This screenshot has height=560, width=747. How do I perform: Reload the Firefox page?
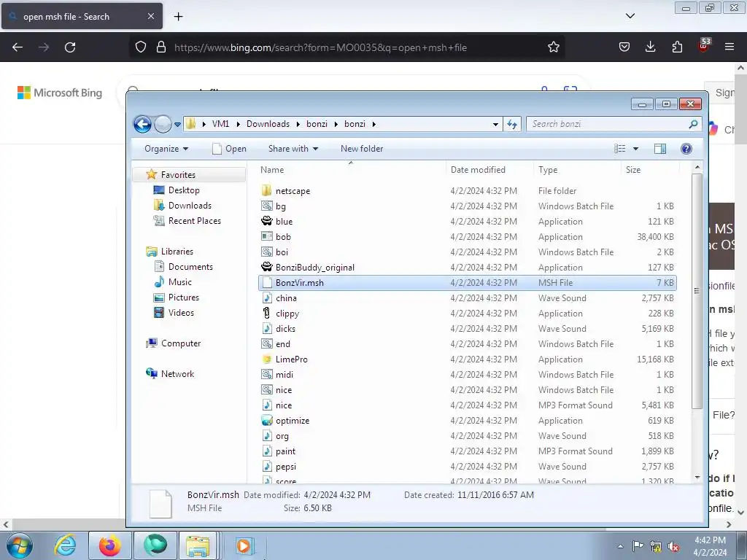(x=70, y=47)
